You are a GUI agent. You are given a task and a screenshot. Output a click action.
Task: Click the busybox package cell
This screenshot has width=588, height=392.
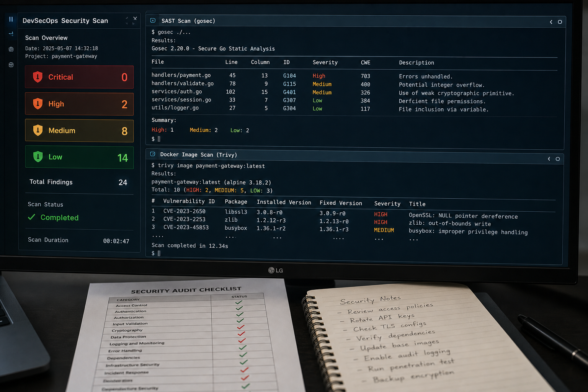[x=236, y=228]
